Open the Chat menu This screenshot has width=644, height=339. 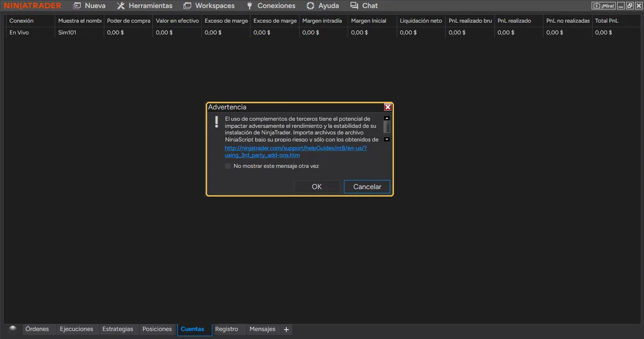tap(364, 6)
